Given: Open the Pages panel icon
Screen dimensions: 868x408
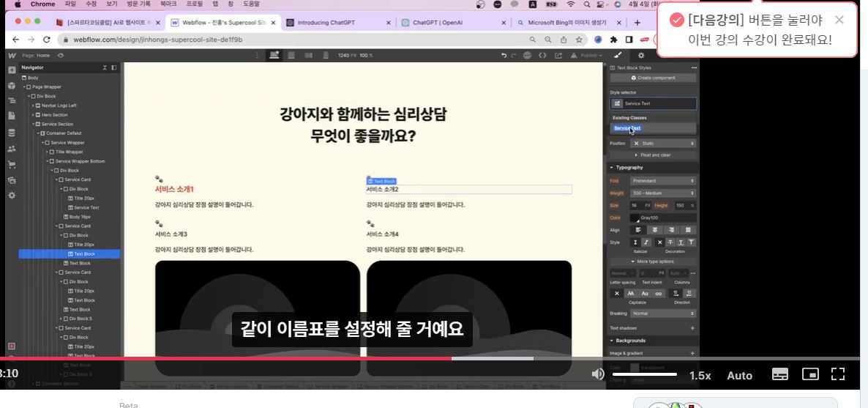Looking at the screenshot, I should pos(12,116).
